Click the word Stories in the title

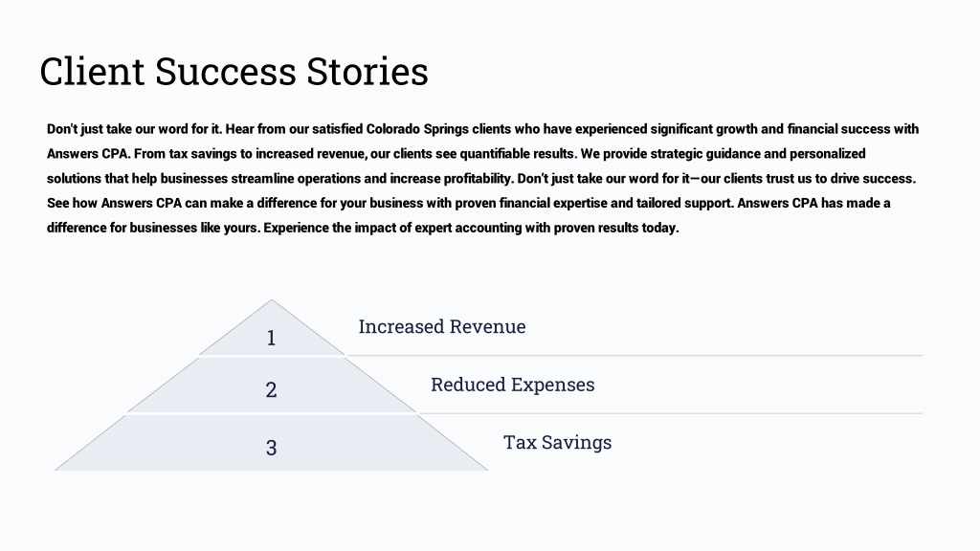tap(367, 71)
